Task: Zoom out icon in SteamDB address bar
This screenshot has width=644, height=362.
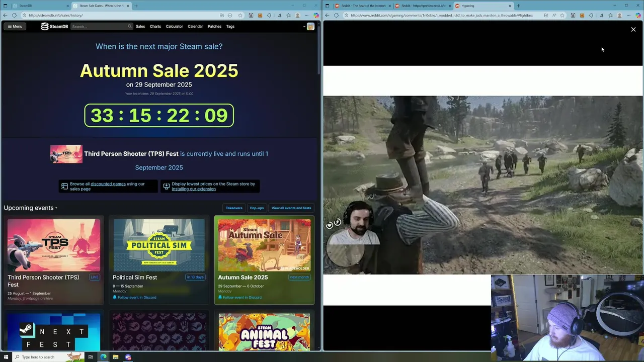Action: tap(231, 15)
